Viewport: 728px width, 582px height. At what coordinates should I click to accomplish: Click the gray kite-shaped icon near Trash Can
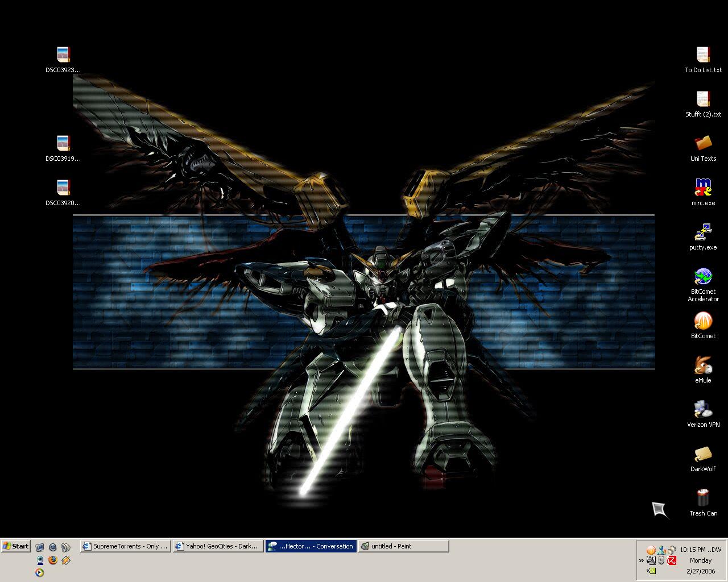click(660, 510)
